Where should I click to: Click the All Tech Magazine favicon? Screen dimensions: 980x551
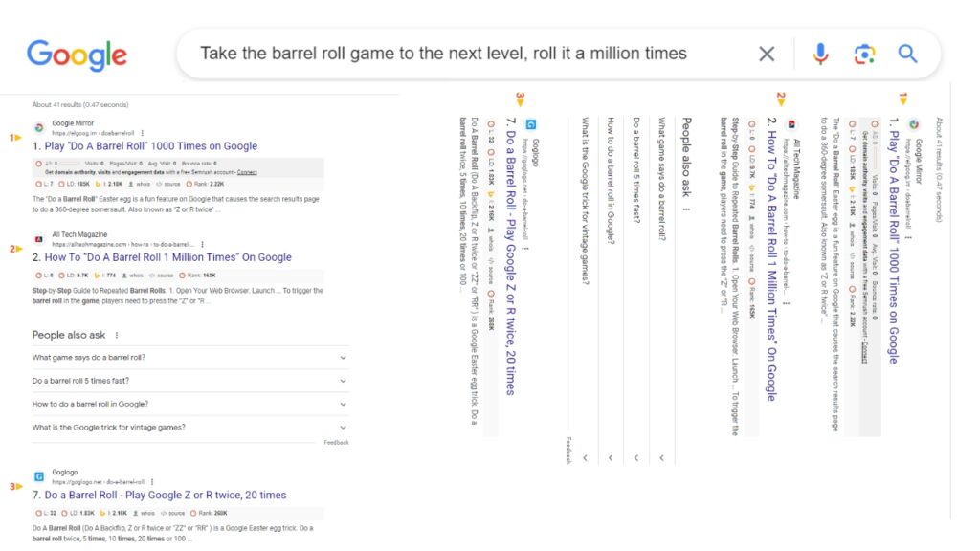click(38, 238)
